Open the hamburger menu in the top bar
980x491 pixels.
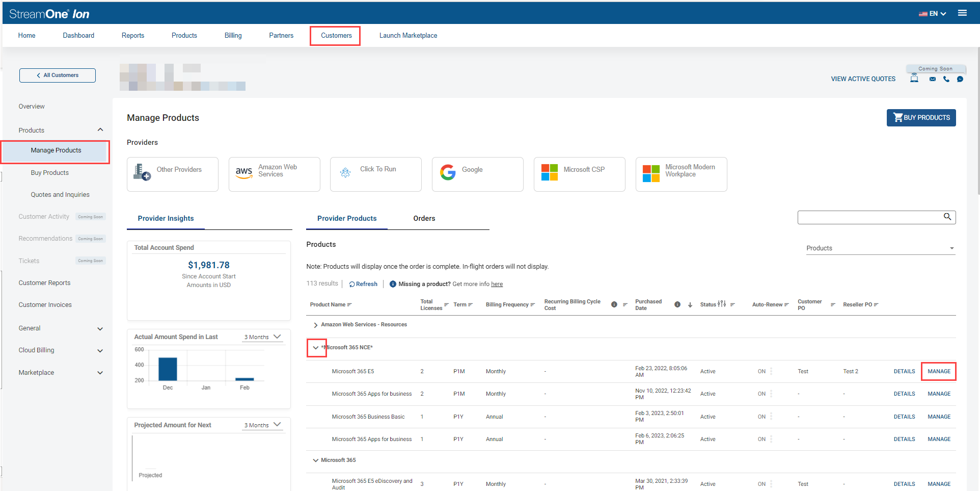click(962, 13)
